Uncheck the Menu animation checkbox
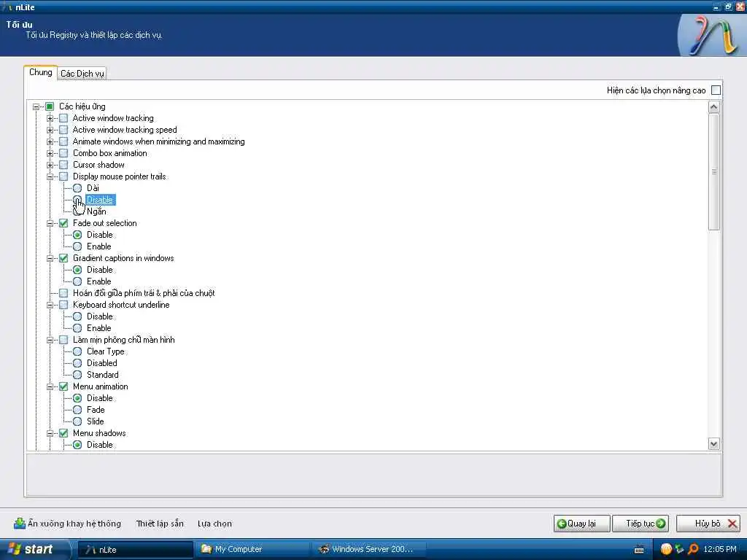 pyautogui.click(x=63, y=386)
